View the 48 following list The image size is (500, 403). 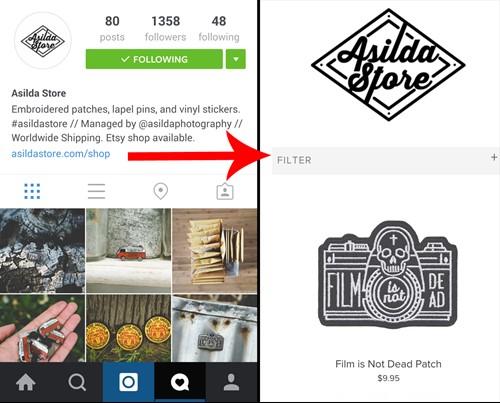219,28
